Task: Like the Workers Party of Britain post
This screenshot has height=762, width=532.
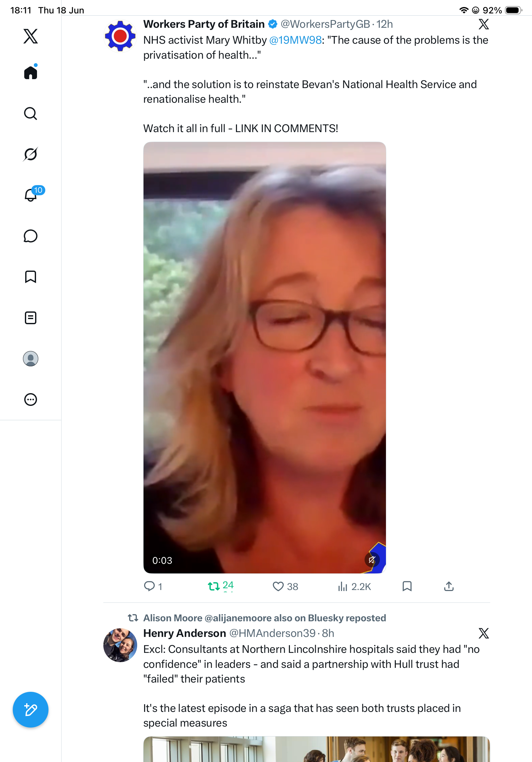Action: (285, 586)
